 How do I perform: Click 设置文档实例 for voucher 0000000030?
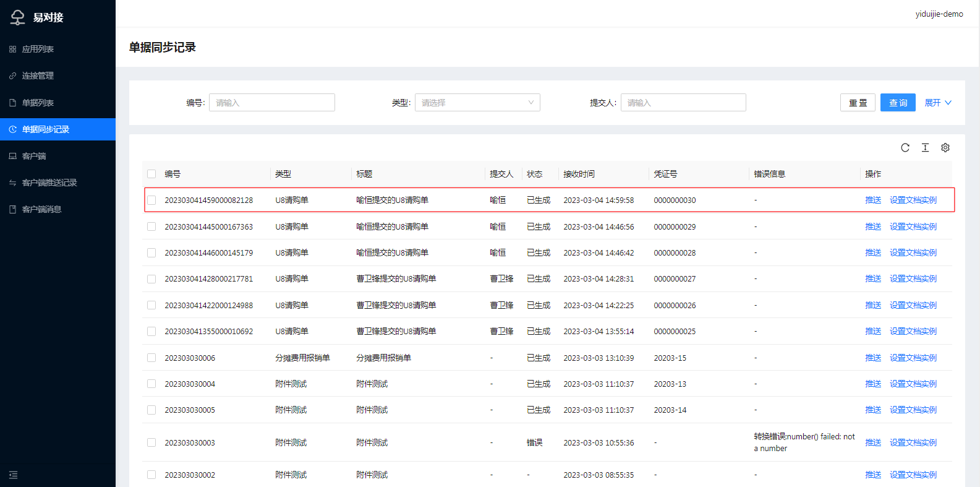913,200
